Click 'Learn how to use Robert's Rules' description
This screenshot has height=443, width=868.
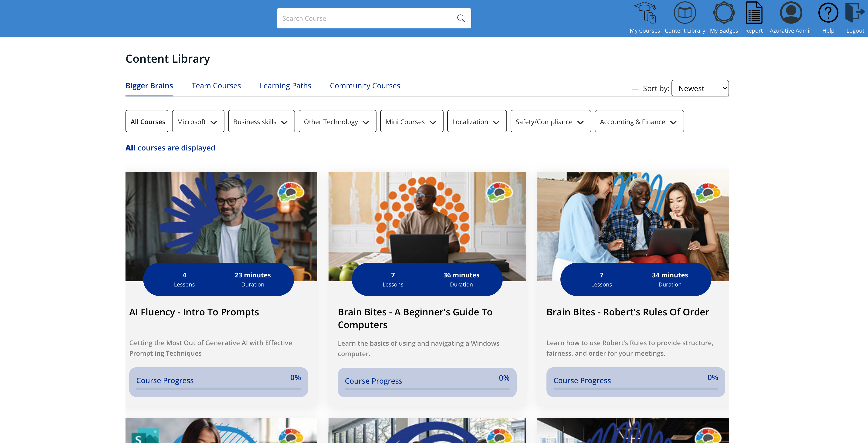tap(630, 348)
